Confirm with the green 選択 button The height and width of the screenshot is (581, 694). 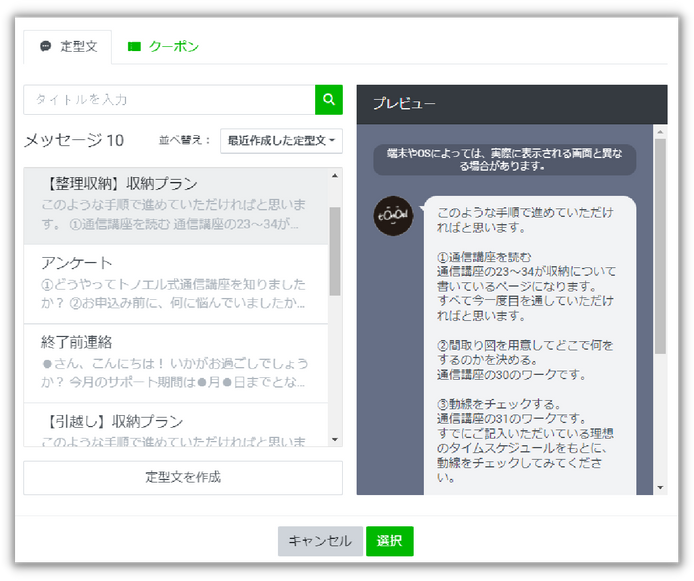pos(389,541)
